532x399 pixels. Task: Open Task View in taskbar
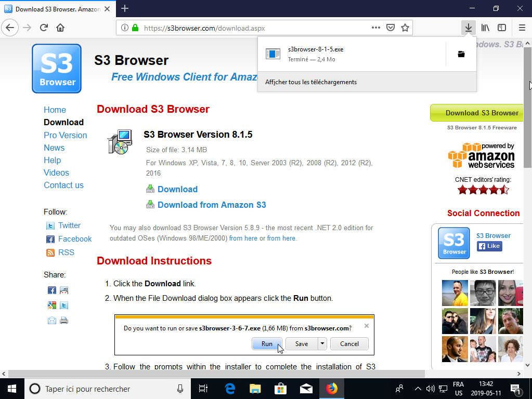pyautogui.click(x=203, y=389)
